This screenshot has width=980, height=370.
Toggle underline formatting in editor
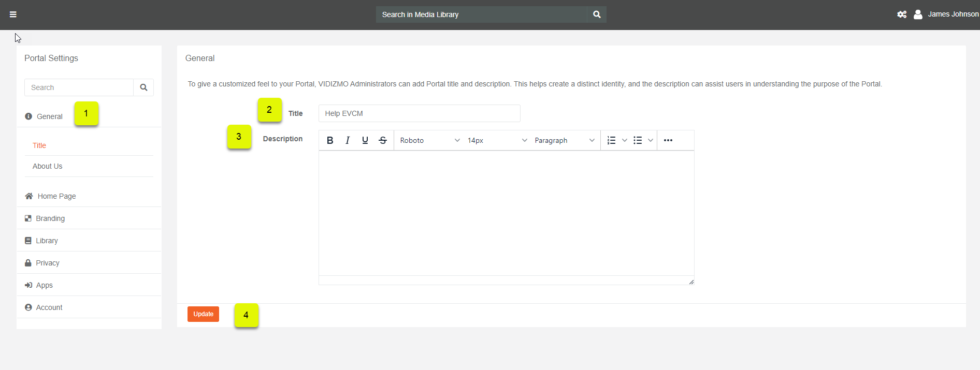point(365,140)
